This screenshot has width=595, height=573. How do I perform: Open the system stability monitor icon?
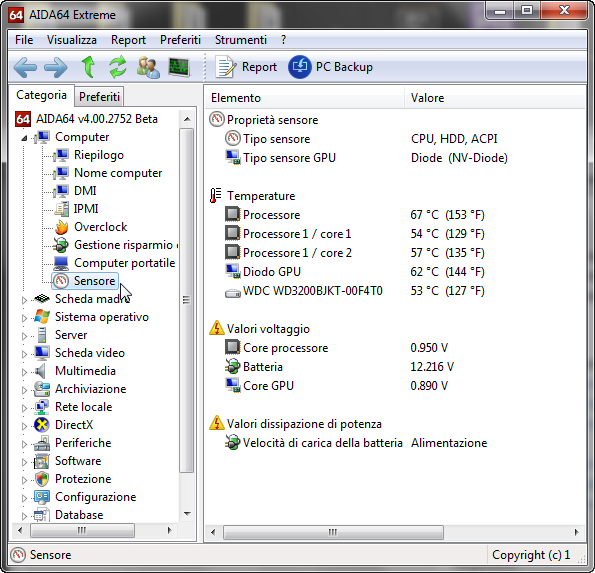click(x=179, y=67)
